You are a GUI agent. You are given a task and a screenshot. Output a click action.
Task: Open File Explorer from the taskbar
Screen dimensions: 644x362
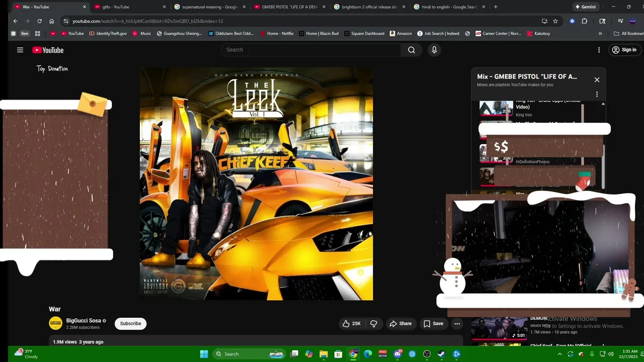[x=324, y=354]
